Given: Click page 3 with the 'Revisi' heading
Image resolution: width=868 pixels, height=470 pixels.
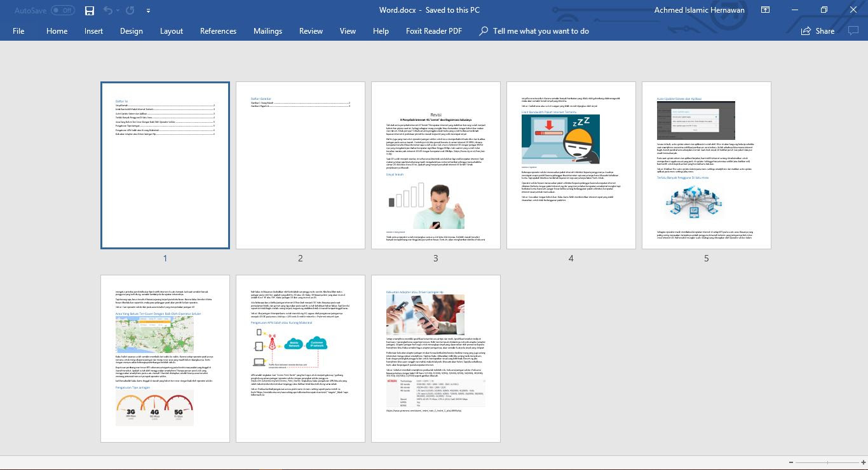Looking at the screenshot, I should pyautogui.click(x=436, y=165).
